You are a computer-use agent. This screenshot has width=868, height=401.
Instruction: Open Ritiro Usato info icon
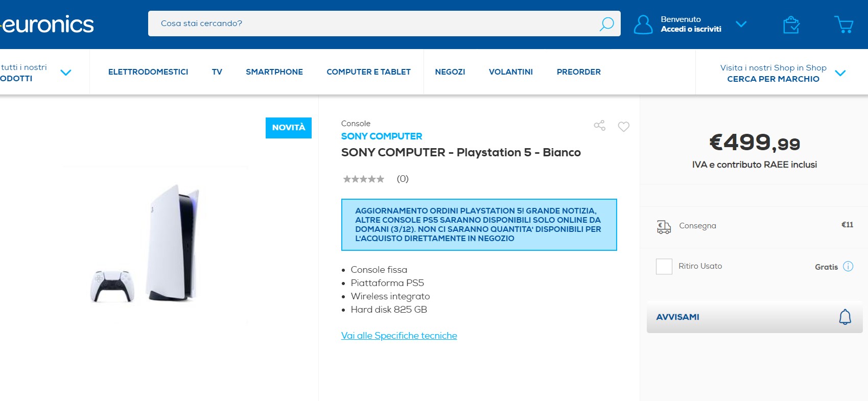[x=848, y=266]
